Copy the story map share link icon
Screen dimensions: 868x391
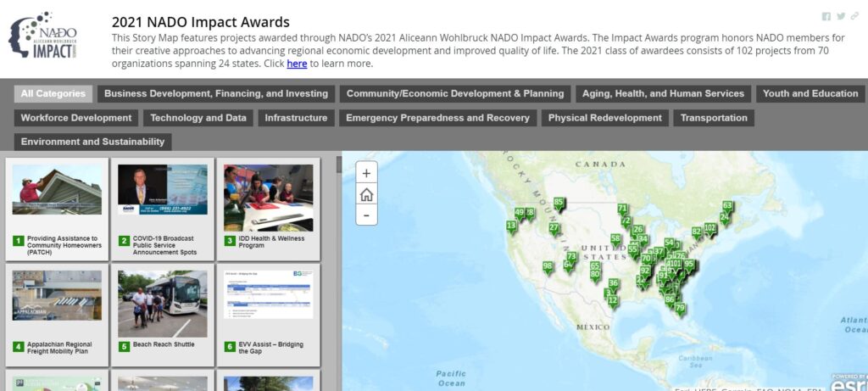click(x=854, y=17)
